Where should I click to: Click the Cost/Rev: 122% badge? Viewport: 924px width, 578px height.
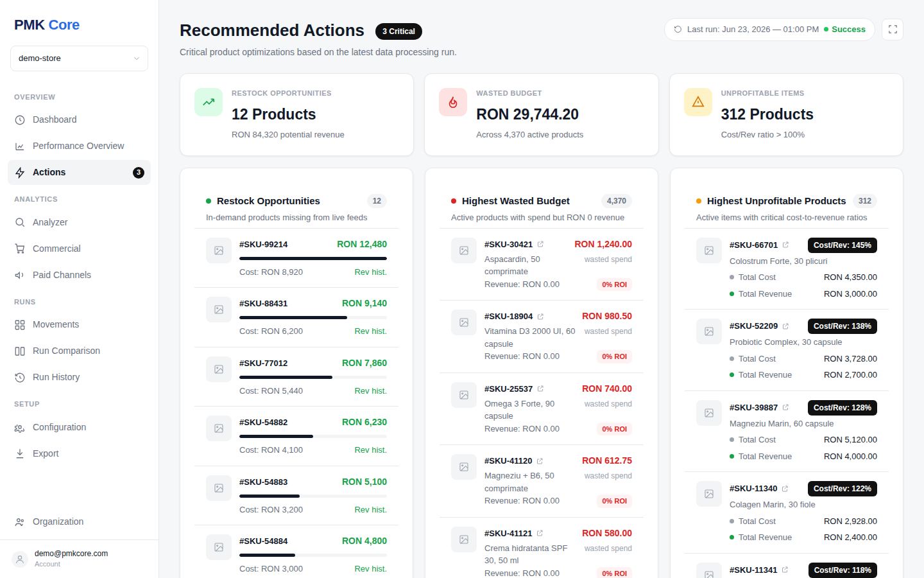tap(843, 489)
